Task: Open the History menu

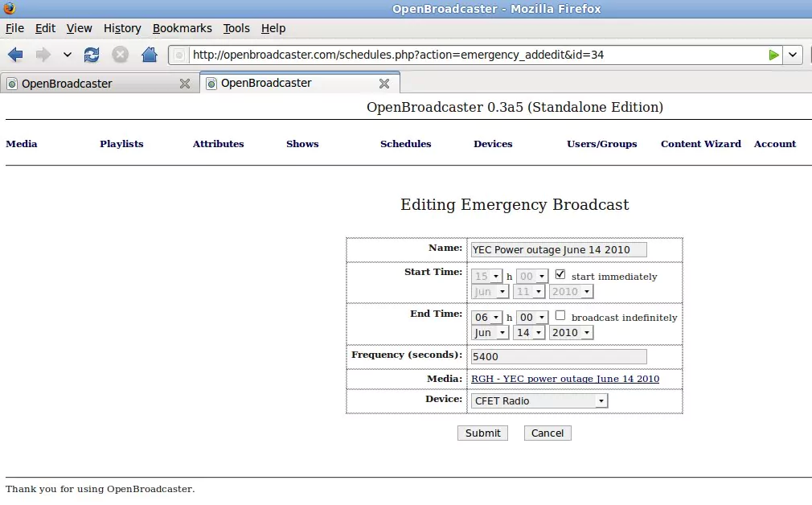Action: (x=122, y=28)
